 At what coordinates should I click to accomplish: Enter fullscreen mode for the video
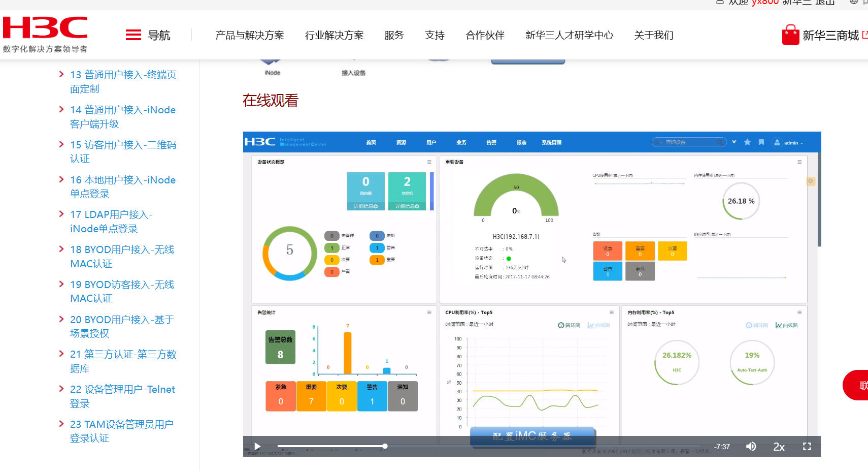click(807, 446)
